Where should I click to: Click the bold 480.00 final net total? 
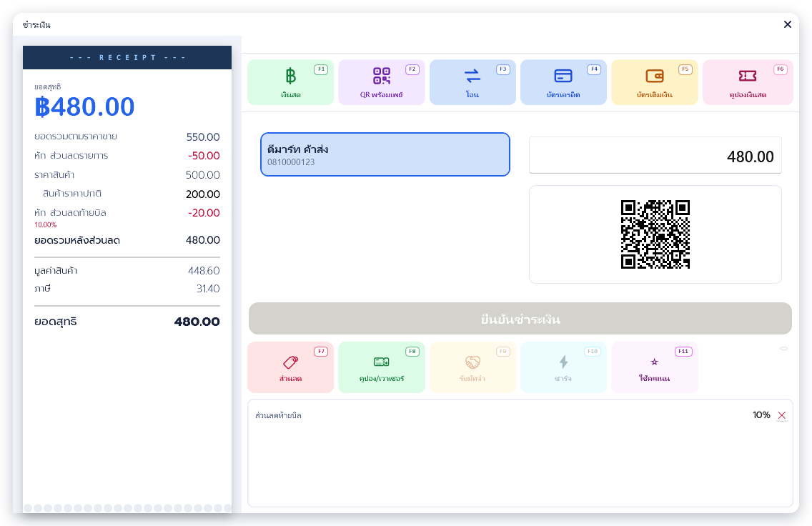click(x=197, y=322)
